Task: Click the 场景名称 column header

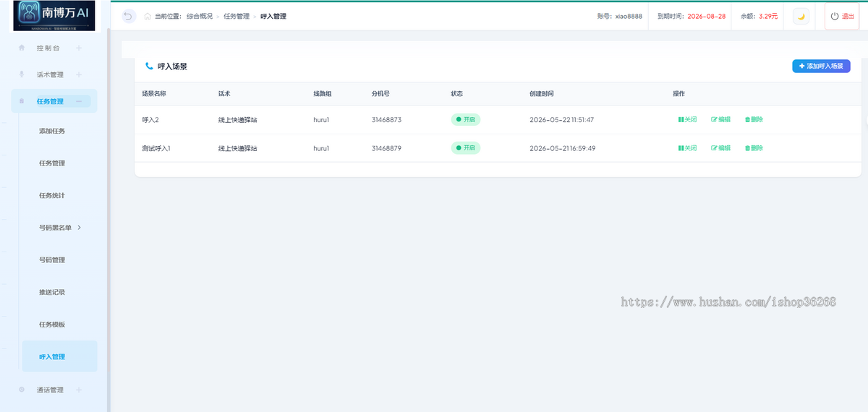Action: 154,94
